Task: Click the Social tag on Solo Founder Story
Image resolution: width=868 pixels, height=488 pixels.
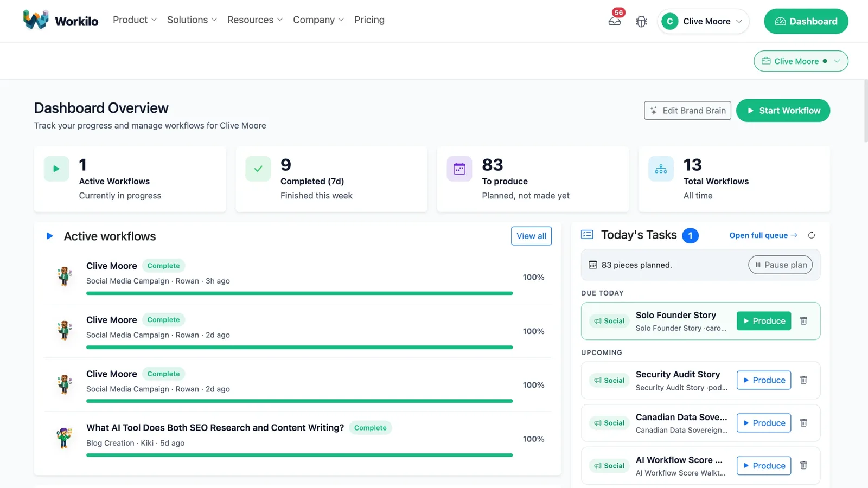Action: [x=609, y=321]
